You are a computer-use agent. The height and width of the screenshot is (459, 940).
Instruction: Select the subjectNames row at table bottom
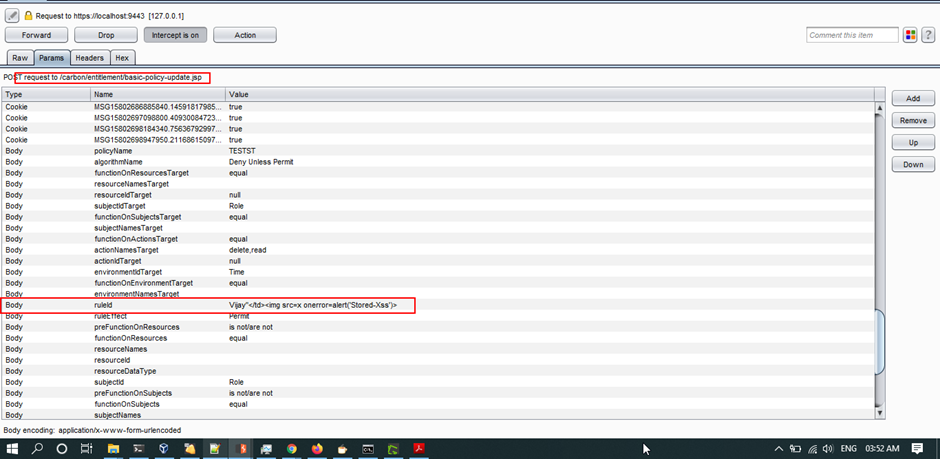[x=438, y=415]
